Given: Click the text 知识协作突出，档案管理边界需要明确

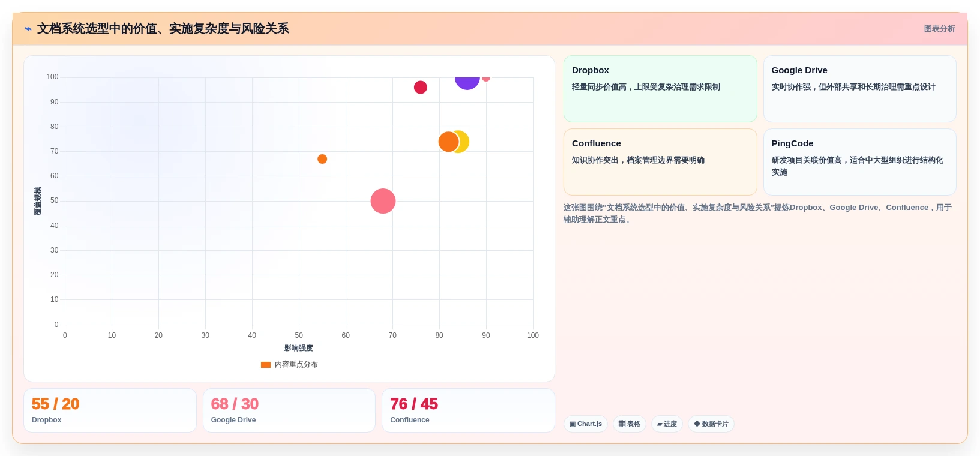Looking at the screenshot, I should pyautogui.click(x=638, y=160).
